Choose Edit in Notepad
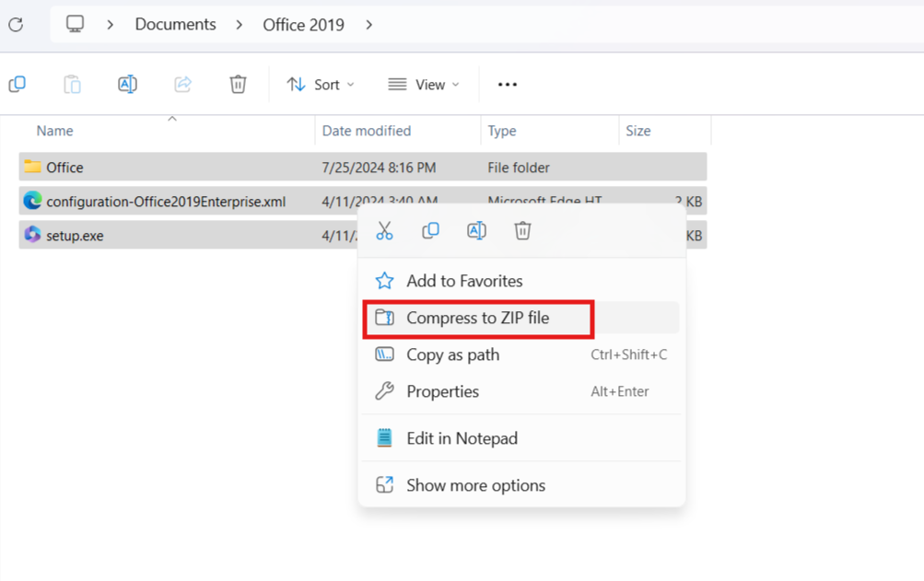This screenshot has height=581, width=924. [521, 438]
